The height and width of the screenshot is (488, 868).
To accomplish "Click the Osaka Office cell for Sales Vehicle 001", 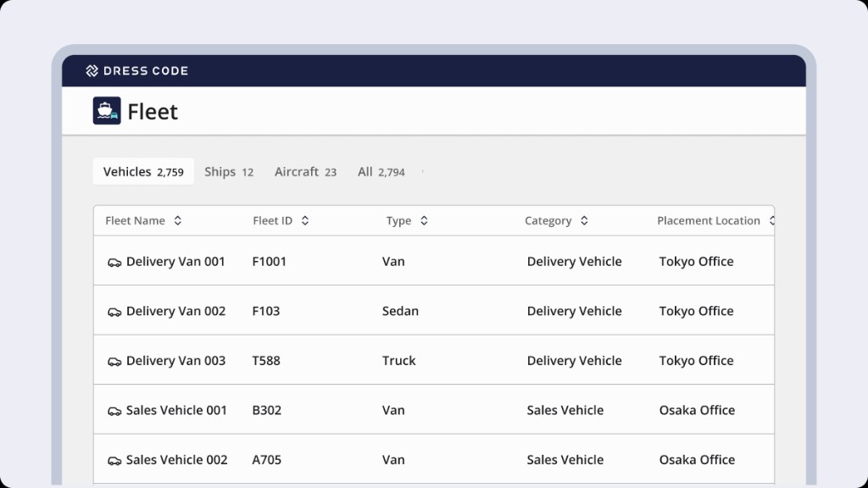I will tap(697, 410).
